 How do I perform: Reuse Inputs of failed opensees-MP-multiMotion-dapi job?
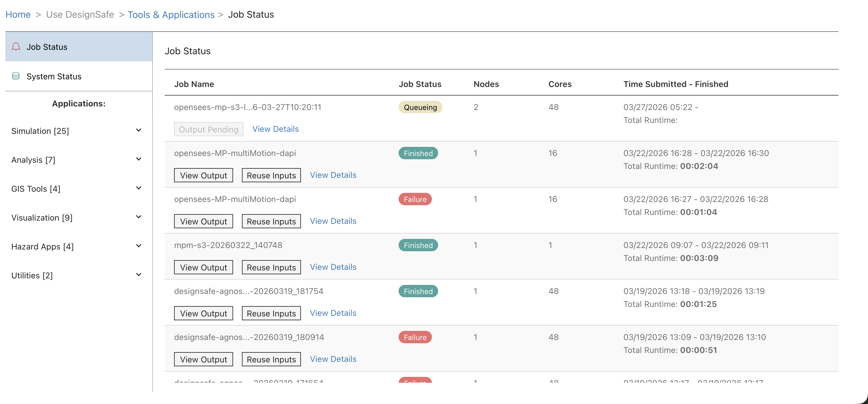click(x=271, y=221)
